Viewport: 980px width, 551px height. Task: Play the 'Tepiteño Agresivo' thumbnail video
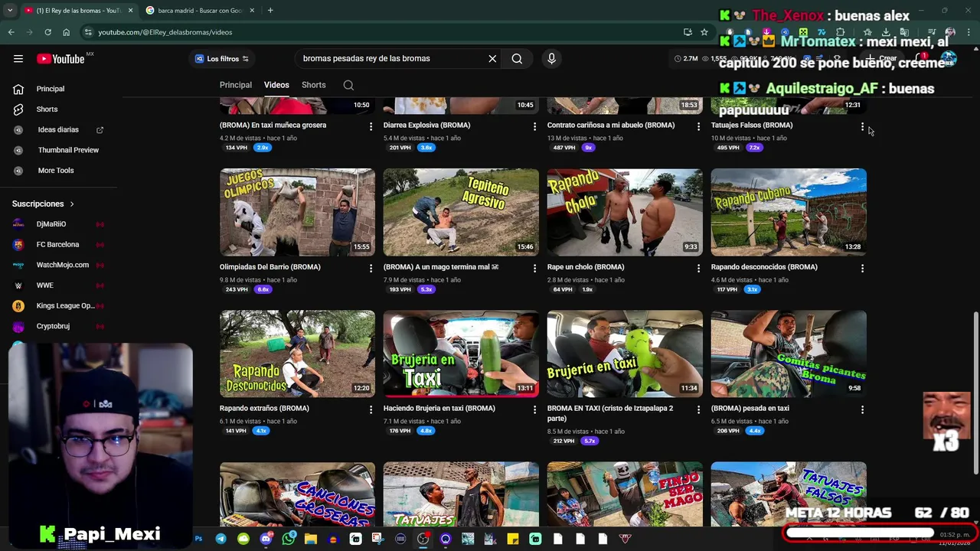tap(461, 212)
